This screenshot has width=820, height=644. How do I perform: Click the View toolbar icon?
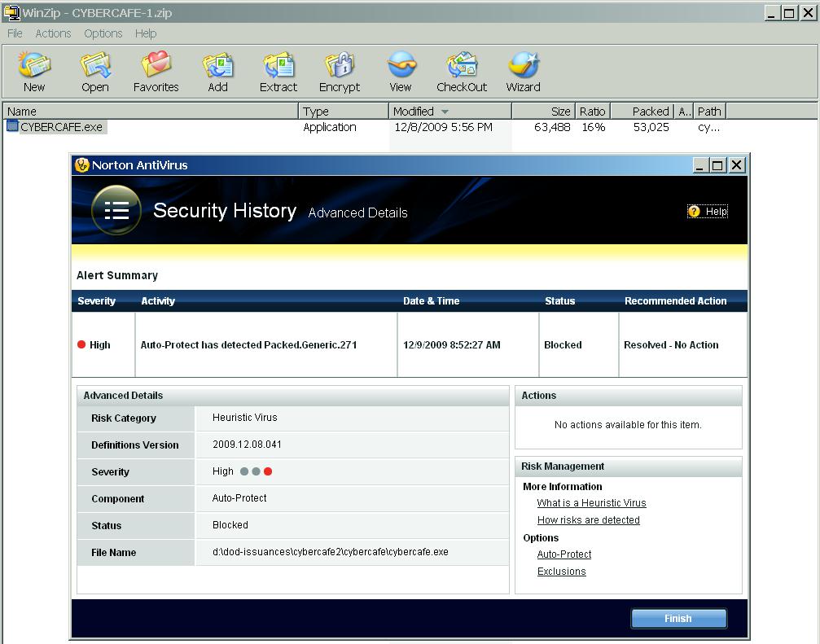tap(401, 71)
